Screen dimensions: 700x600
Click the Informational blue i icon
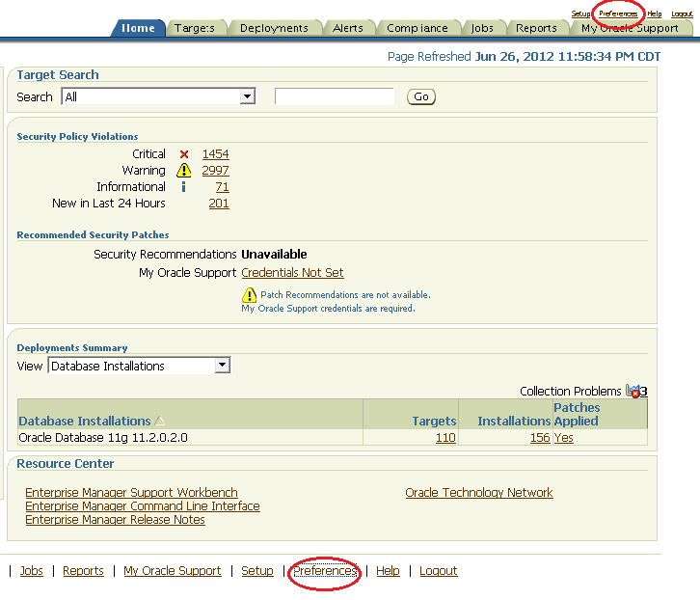183,187
